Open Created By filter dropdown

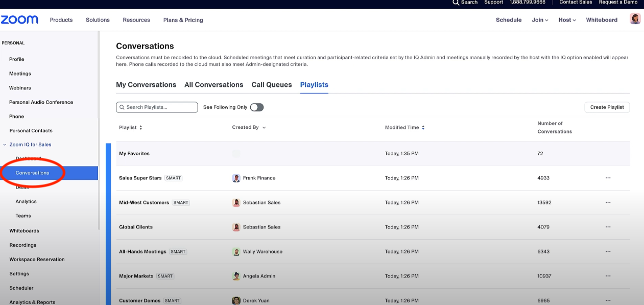click(x=264, y=128)
